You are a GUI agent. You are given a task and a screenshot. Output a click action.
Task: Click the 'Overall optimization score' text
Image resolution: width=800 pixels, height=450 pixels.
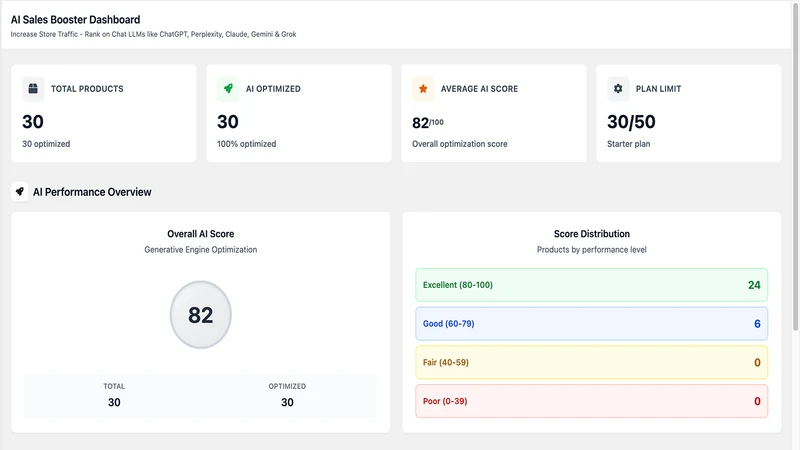[x=460, y=144]
